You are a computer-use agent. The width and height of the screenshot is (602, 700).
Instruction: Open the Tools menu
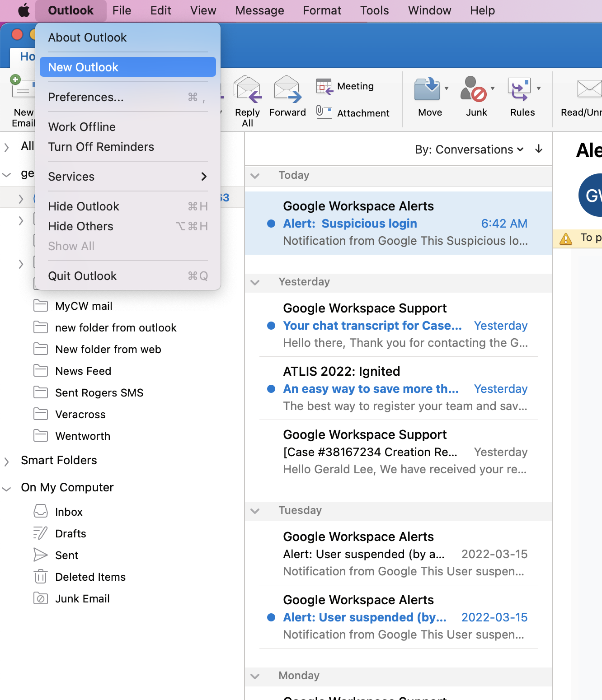pos(374,10)
